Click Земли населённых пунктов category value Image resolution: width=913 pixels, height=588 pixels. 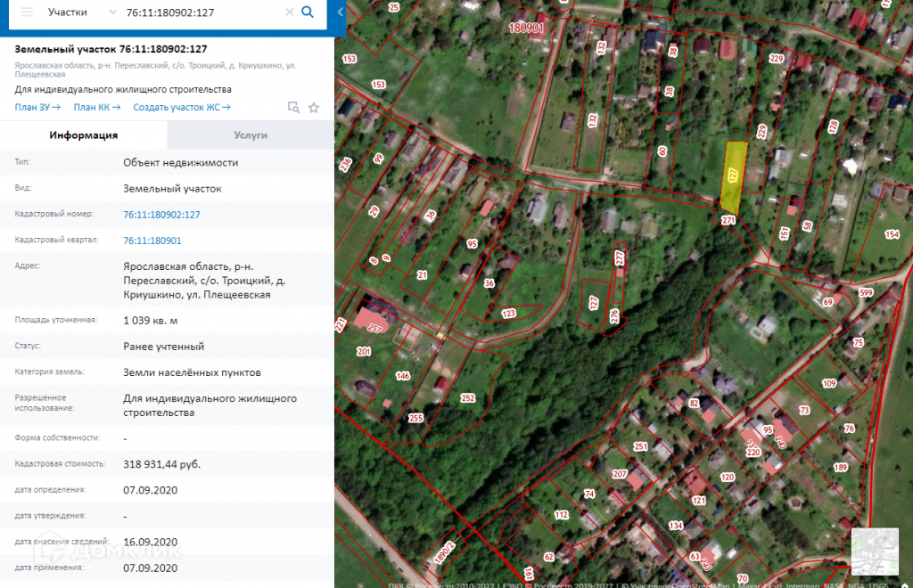(x=193, y=372)
